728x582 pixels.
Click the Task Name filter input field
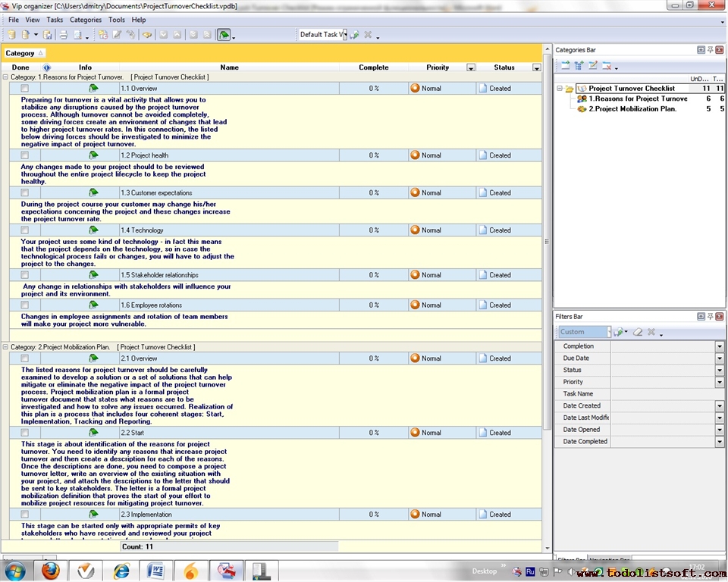click(667, 394)
